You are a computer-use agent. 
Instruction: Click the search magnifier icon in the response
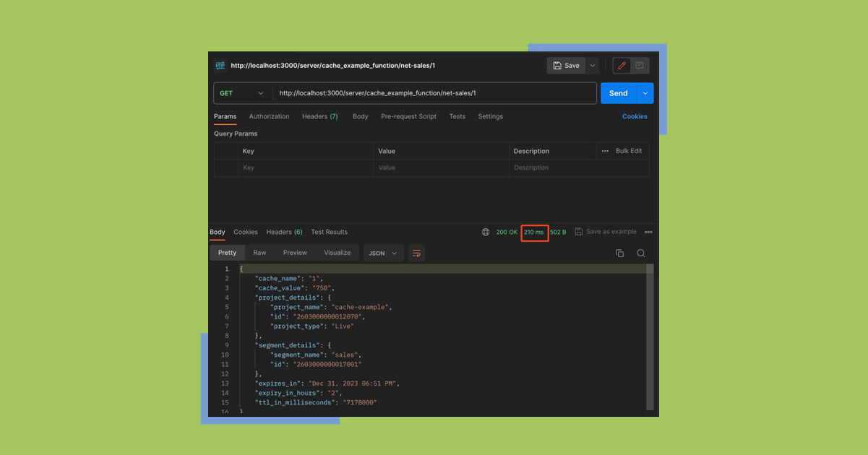click(641, 253)
